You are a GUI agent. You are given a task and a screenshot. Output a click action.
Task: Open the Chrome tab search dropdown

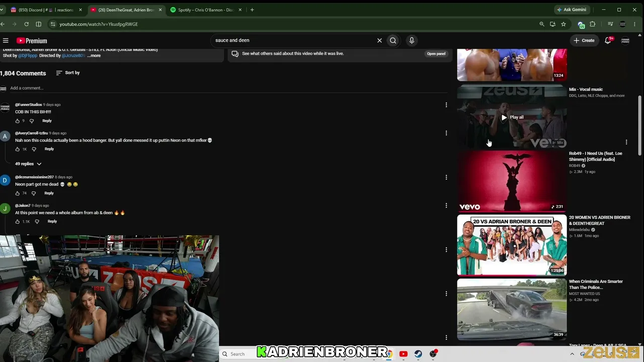point(2,10)
